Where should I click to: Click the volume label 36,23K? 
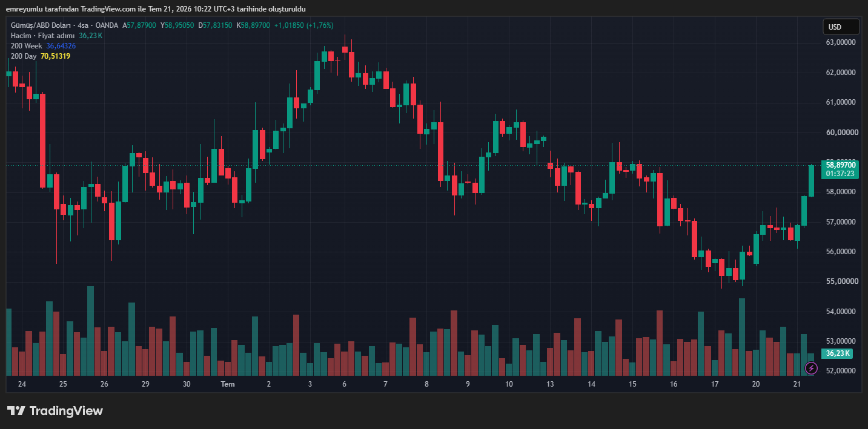838,353
